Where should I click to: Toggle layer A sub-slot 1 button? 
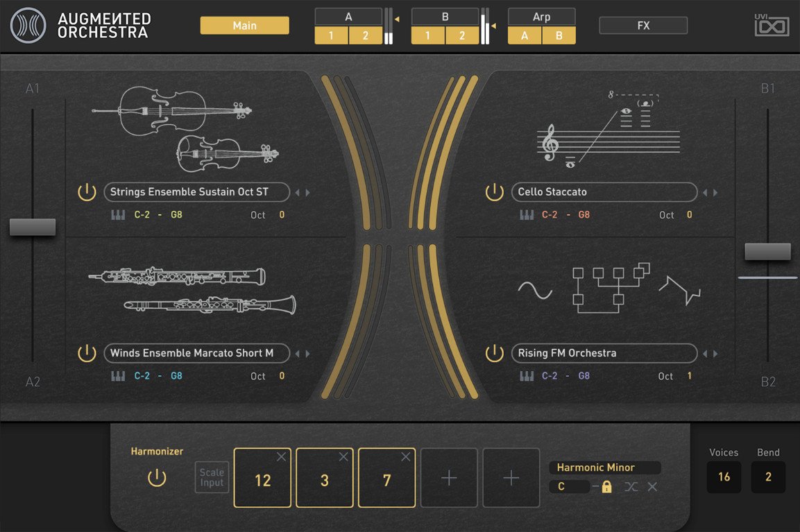point(331,35)
